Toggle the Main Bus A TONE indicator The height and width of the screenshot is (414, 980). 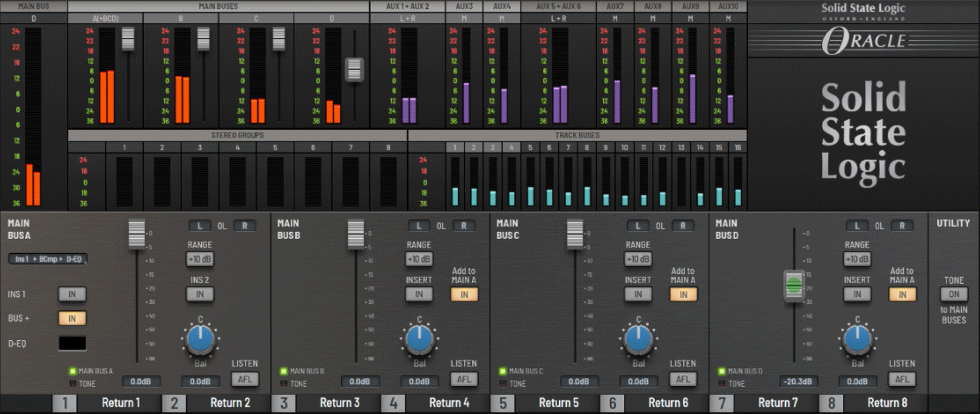pos(73,384)
